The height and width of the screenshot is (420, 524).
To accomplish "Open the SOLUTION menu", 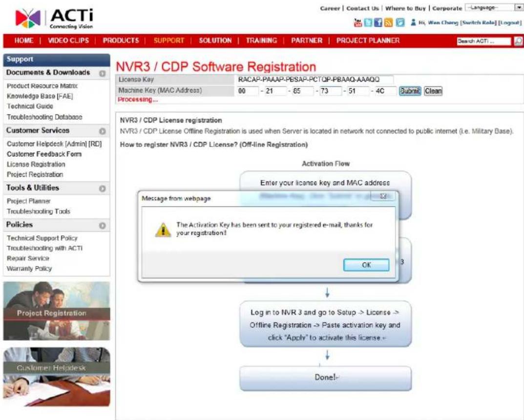I will (215, 41).
